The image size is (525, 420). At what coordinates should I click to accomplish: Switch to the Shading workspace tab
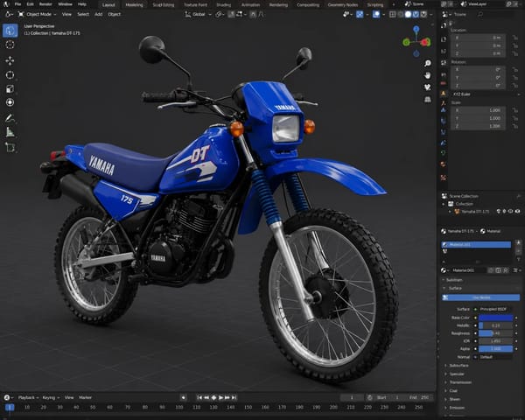(224, 5)
